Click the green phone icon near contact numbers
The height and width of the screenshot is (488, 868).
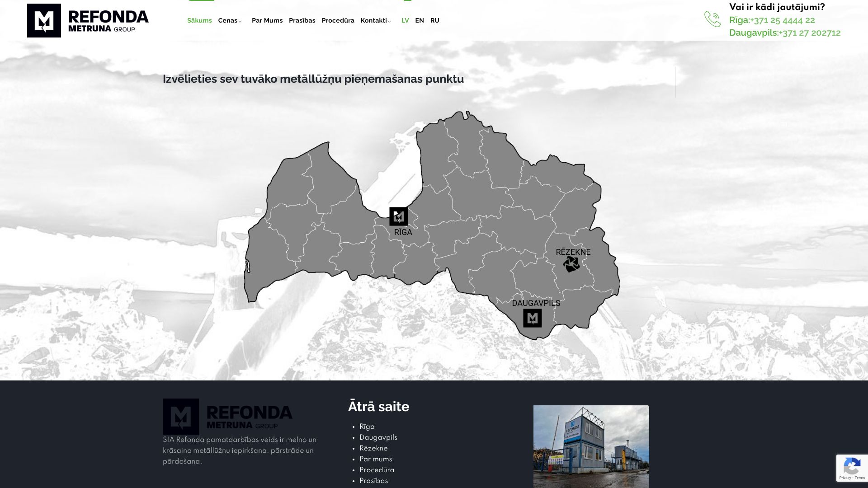coord(713,19)
